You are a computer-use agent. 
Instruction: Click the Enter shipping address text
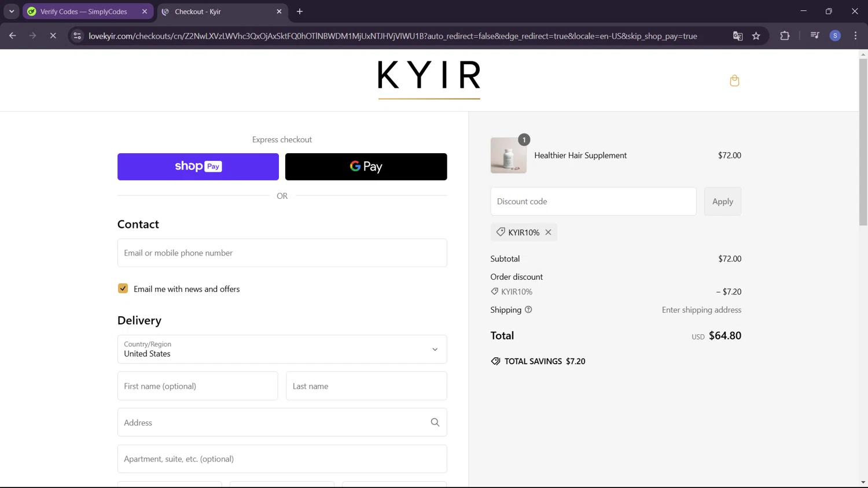click(701, 310)
